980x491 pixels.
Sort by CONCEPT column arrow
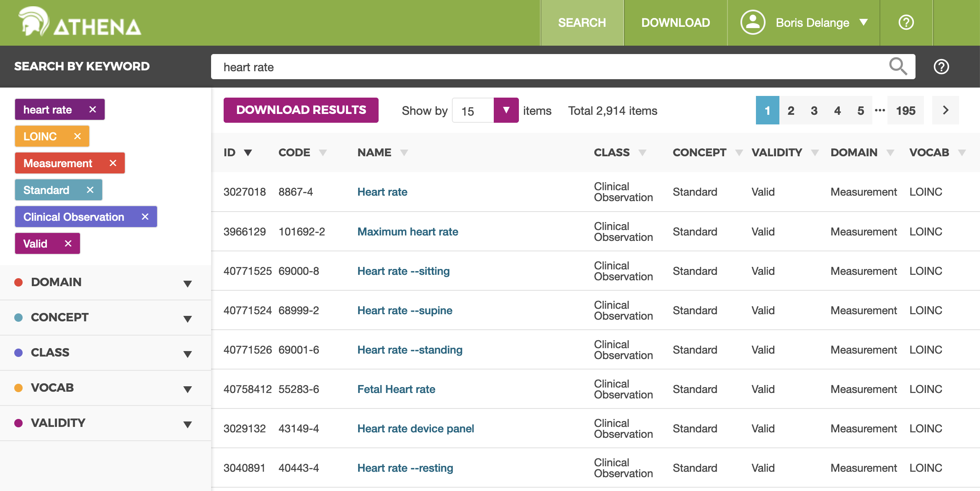[739, 152]
